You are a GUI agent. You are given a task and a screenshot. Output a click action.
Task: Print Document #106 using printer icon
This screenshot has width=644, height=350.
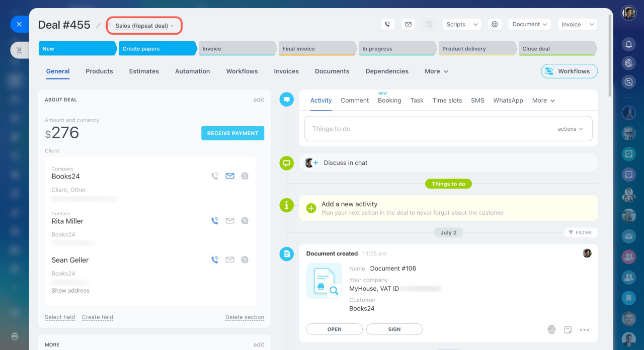[551, 330]
